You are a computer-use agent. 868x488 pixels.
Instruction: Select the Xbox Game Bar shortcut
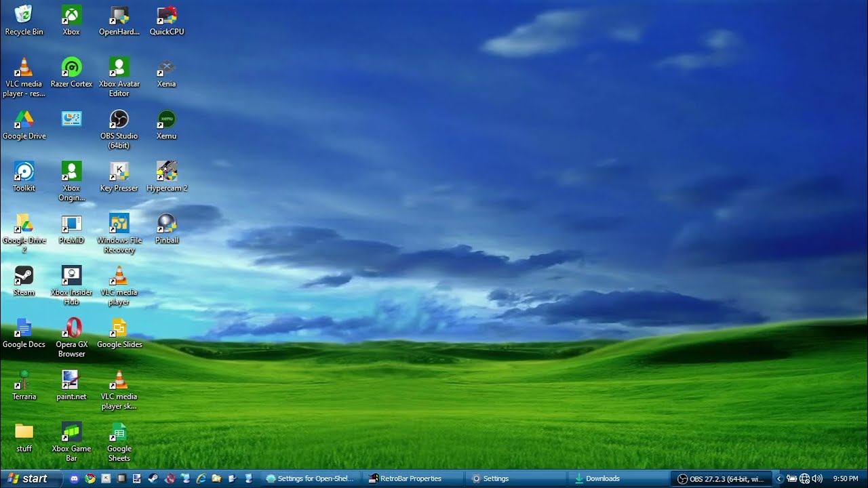click(x=71, y=442)
